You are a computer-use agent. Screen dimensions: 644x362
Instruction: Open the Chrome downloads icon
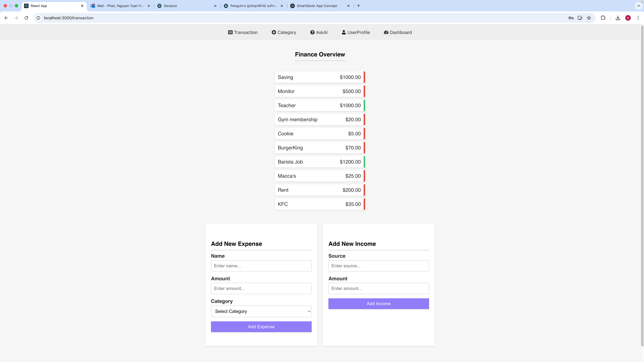click(x=618, y=18)
